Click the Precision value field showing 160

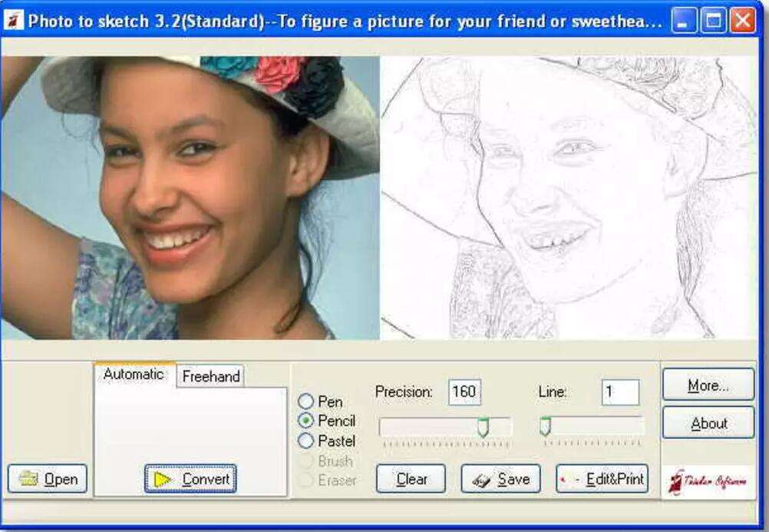coord(464,392)
